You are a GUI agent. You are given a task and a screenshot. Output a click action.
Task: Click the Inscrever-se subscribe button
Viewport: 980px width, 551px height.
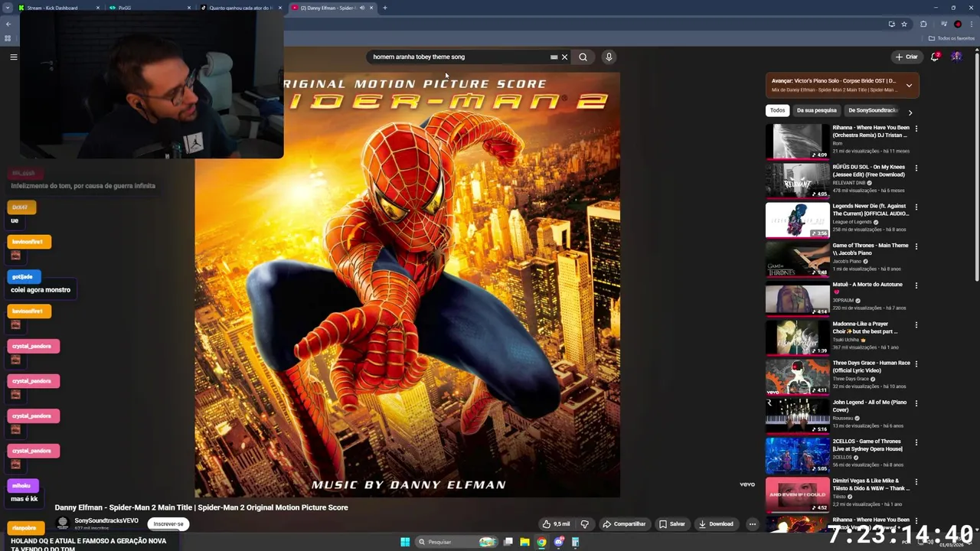click(x=168, y=524)
